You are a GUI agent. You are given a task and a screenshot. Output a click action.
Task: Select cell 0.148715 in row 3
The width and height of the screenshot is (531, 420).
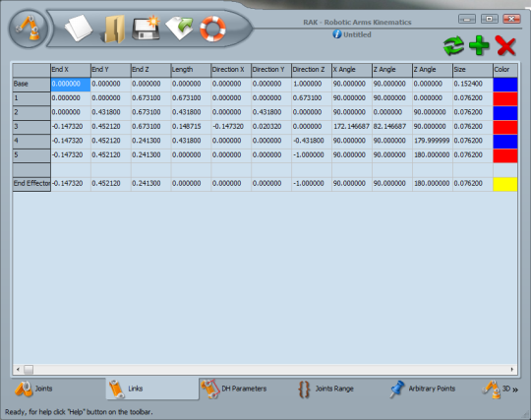pyautogui.click(x=191, y=127)
